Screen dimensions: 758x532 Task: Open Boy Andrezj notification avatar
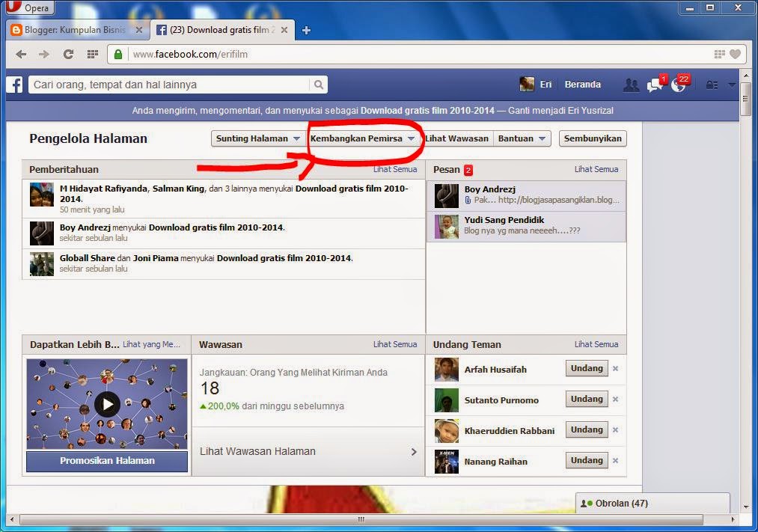tap(42, 233)
